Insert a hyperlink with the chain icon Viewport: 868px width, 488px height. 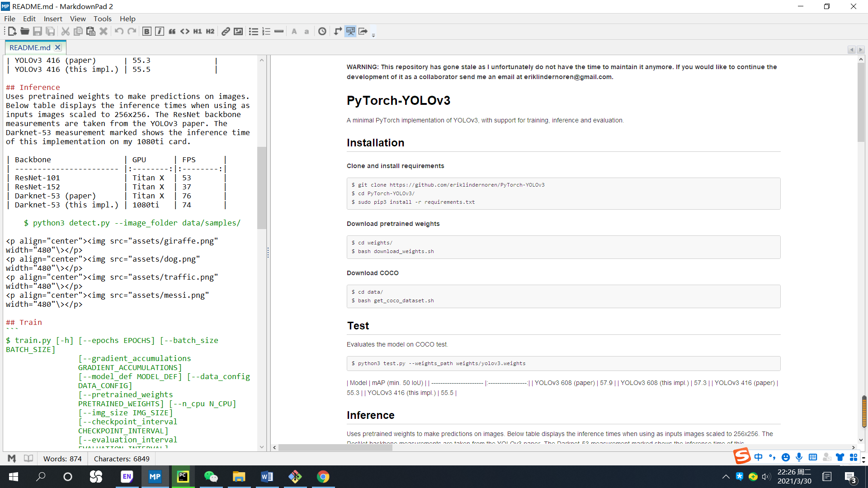[x=226, y=31]
